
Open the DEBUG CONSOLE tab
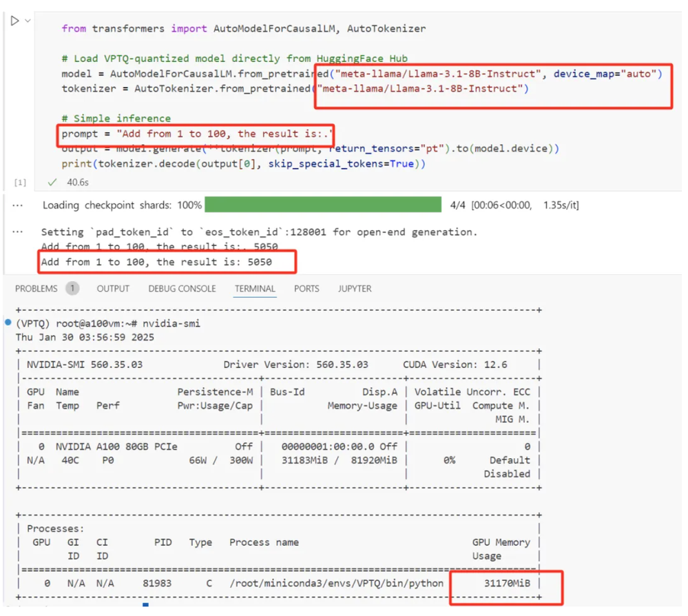coord(182,289)
